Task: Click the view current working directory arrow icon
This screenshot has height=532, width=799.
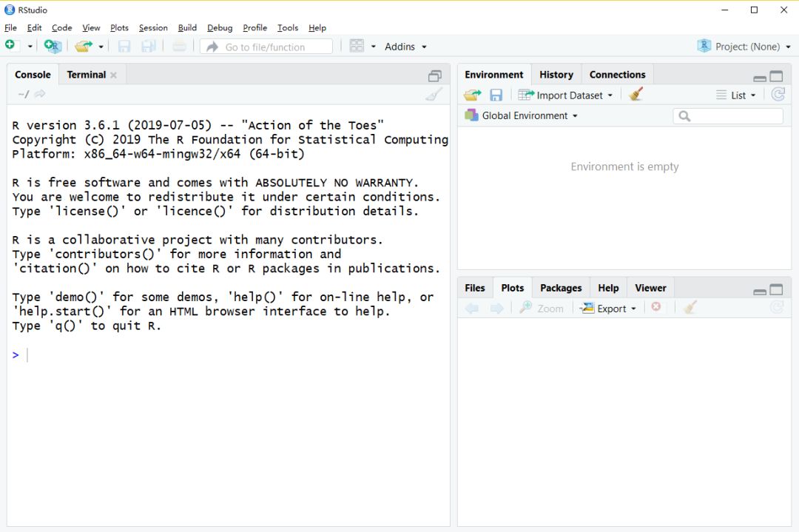Action: [40, 94]
